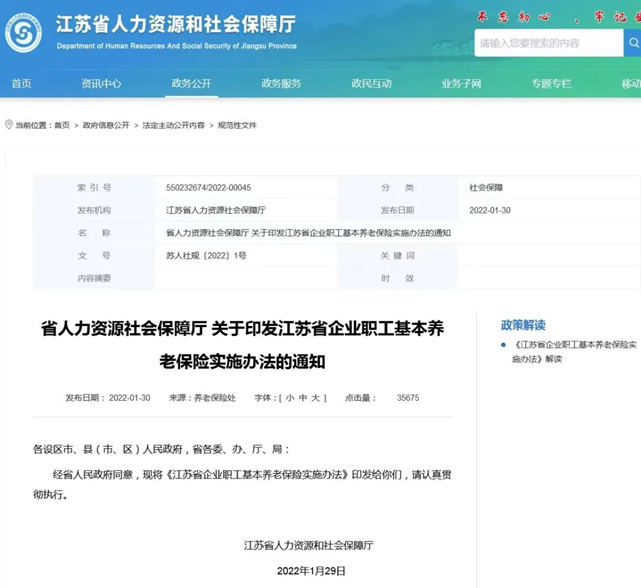Set font size to 小
Image resolution: width=641 pixels, height=588 pixels.
pos(289,397)
